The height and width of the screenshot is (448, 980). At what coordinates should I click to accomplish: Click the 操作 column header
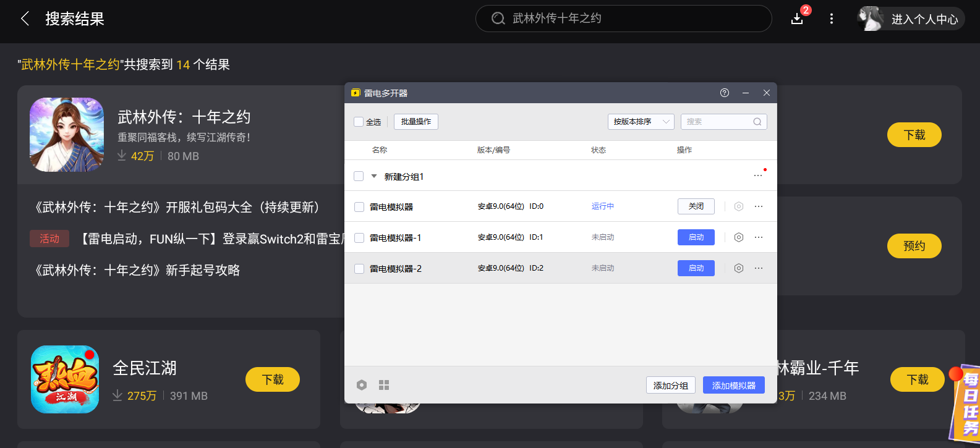[684, 150]
